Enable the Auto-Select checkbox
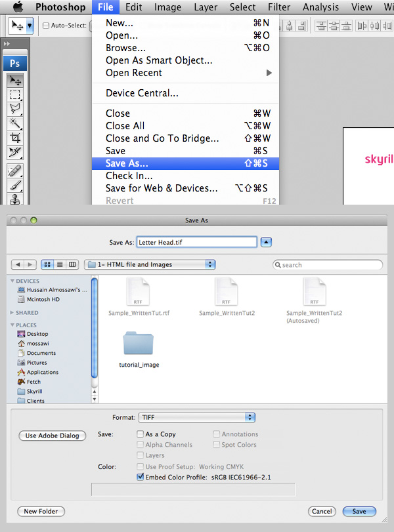Screen dimensions: 394x532 tap(46, 26)
